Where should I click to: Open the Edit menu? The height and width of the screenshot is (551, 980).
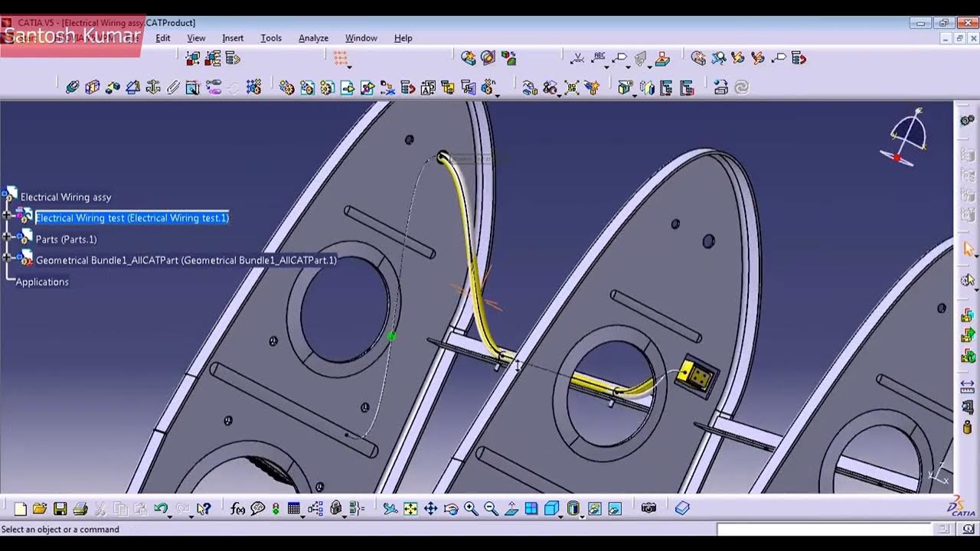click(x=163, y=38)
